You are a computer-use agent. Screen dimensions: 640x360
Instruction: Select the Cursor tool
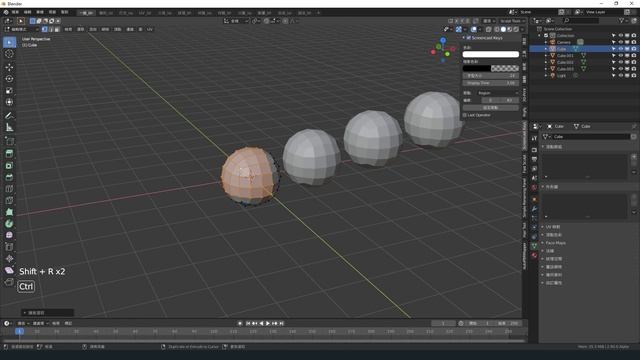(9, 54)
